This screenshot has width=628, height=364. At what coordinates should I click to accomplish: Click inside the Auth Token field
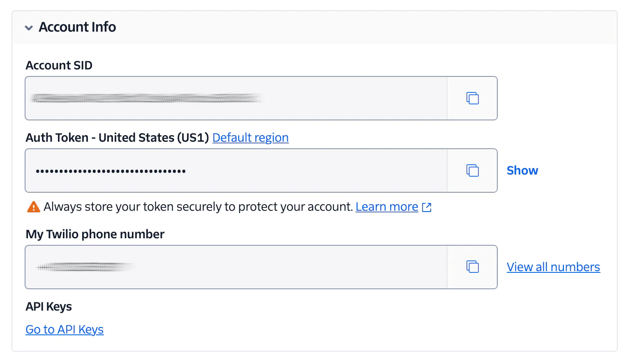pyautogui.click(x=234, y=170)
